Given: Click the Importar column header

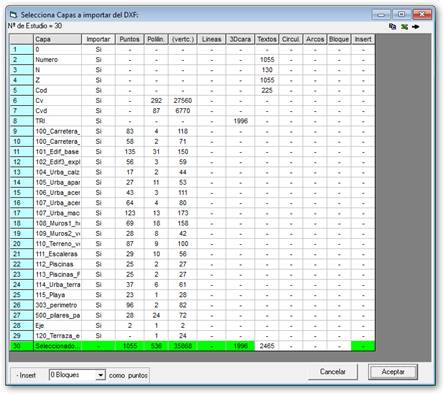Looking at the screenshot, I should coord(98,39).
